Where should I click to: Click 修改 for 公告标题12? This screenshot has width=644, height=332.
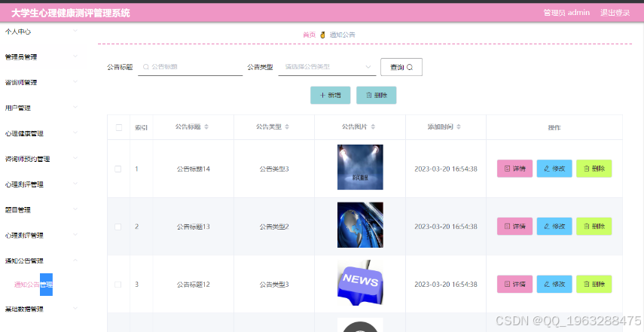[554, 284]
